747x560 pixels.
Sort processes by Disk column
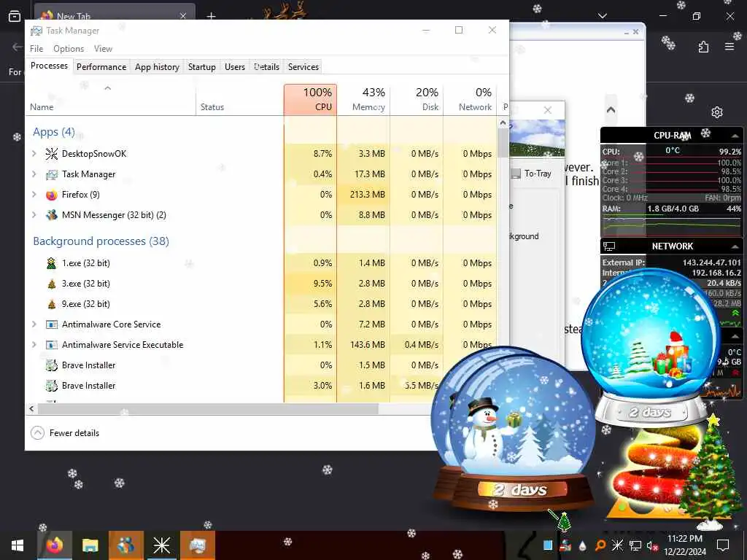(x=417, y=99)
